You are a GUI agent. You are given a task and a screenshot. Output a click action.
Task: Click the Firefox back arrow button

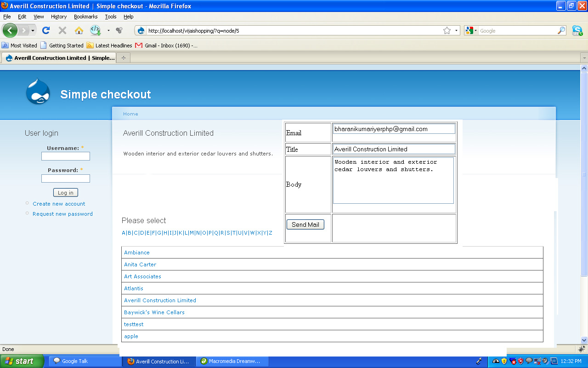(x=10, y=31)
